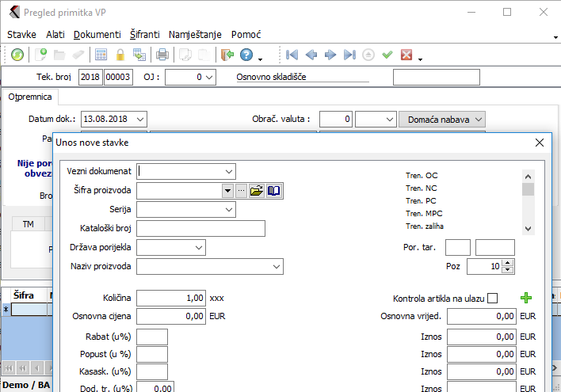Click the printer icon in toolbar
The width and height of the screenshot is (561, 392).
(x=162, y=55)
